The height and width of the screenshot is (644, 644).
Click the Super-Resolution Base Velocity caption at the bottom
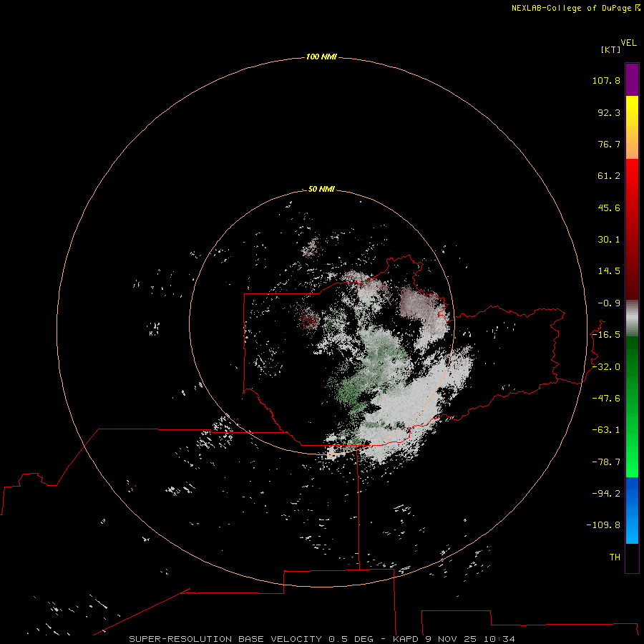click(x=322, y=639)
